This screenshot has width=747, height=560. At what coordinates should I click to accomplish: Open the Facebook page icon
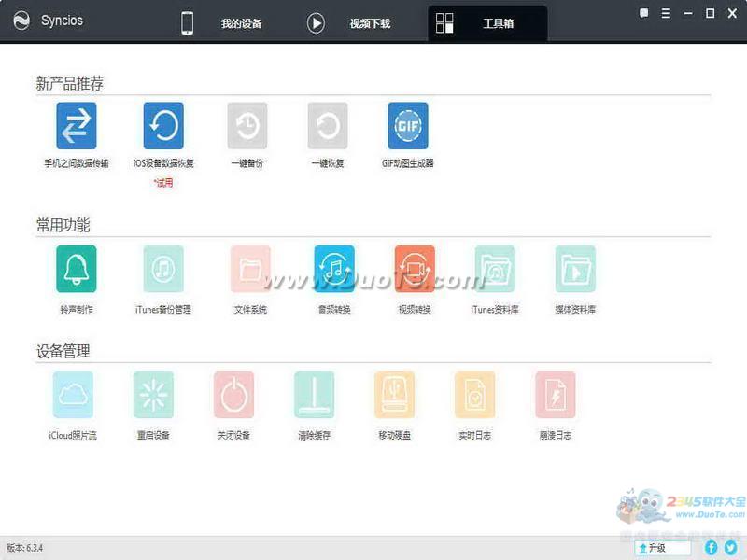711,548
